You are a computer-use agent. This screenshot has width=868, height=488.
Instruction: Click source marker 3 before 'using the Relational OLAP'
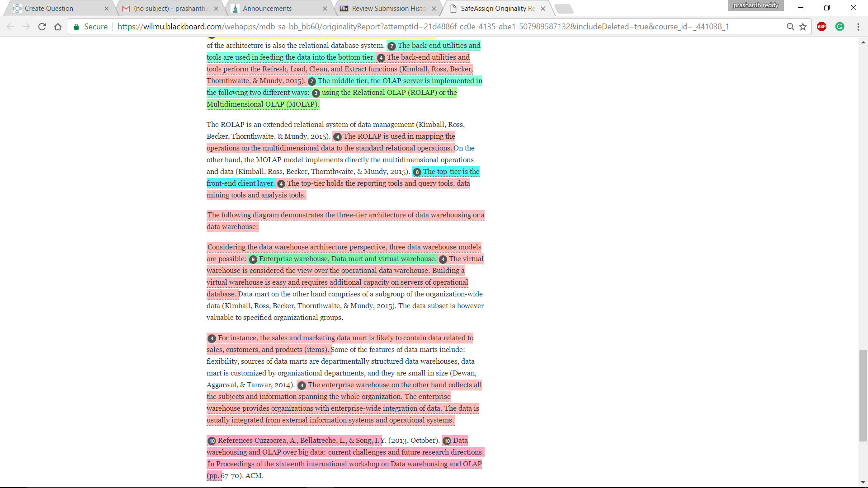[x=316, y=93]
